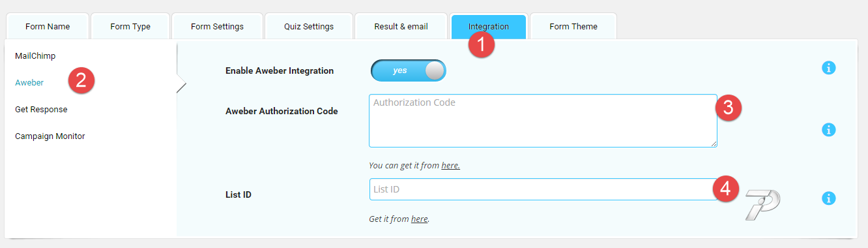The width and height of the screenshot is (868, 248).
Task: Select the Quiz Settings tab
Action: tap(309, 27)
